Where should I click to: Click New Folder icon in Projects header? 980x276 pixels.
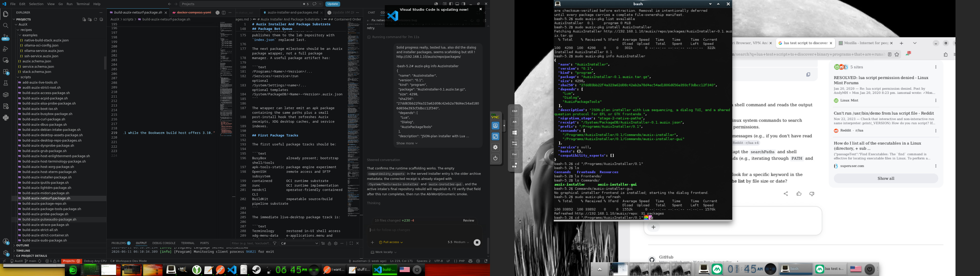(x=90, y=19)
